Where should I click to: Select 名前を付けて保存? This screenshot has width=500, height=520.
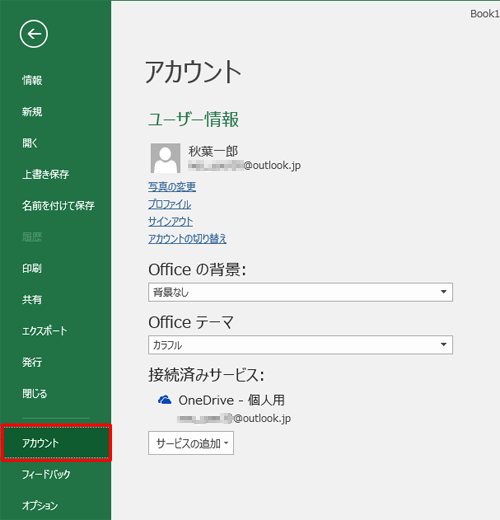[58, 206]
